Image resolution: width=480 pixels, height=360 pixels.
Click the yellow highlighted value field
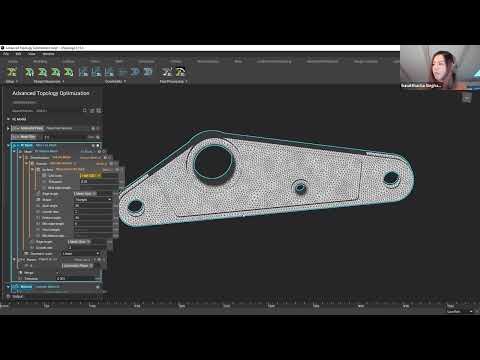point(91,175)
